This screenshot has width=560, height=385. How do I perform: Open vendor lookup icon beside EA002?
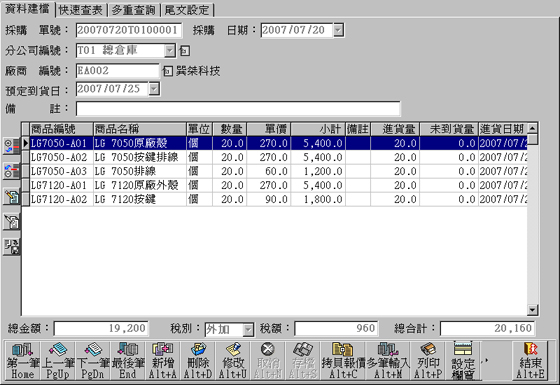(x=167, y=71)
